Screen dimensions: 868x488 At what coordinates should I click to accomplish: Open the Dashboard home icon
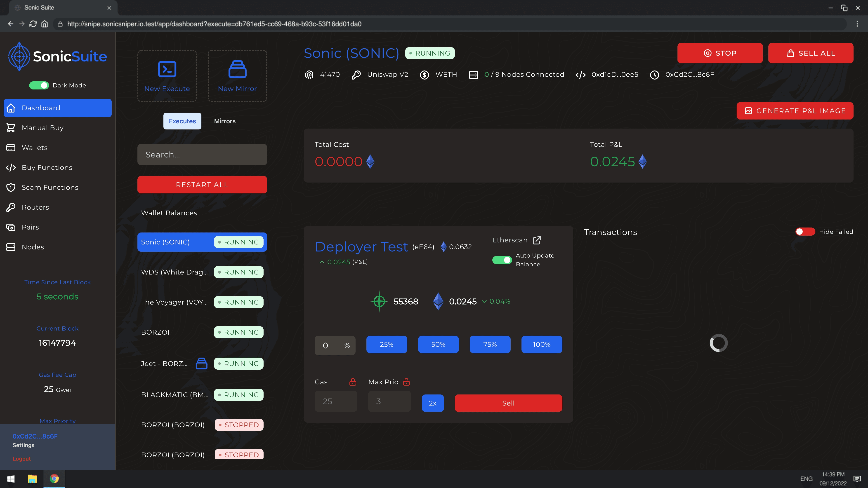coord(11,108)
